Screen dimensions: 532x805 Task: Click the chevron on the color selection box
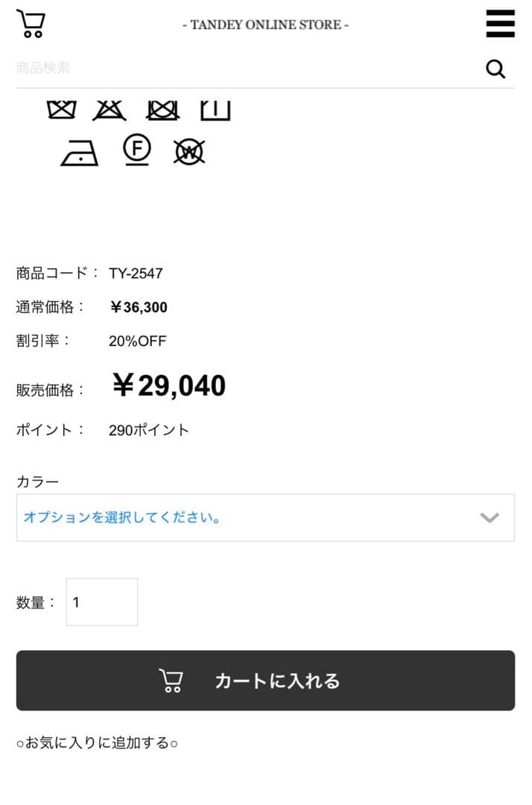click(490, 517)
